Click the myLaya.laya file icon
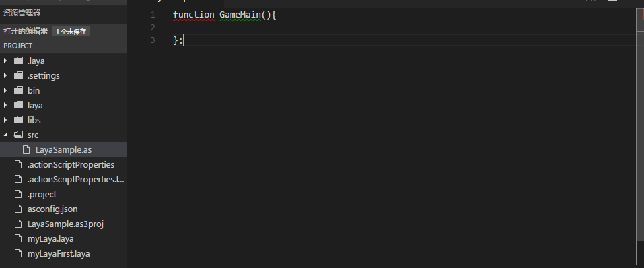This screenshot has width=644, height=268. point(17,238)
